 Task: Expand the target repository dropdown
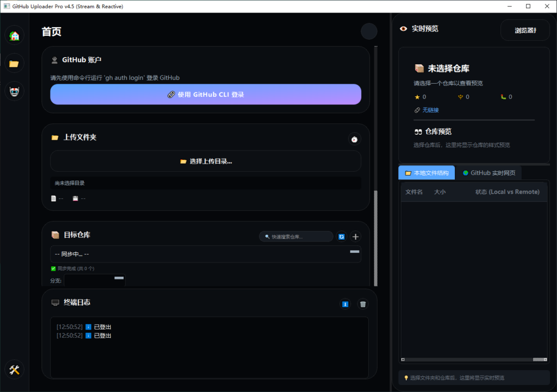206,254
